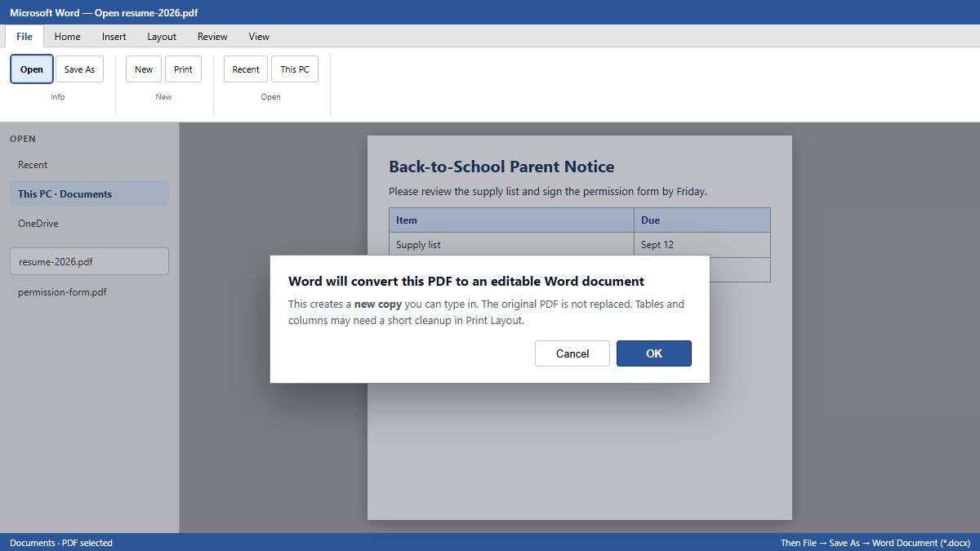
Task: Select Recent in the Open sidebar
Action: pyautogui.click(x=89, y=165)
